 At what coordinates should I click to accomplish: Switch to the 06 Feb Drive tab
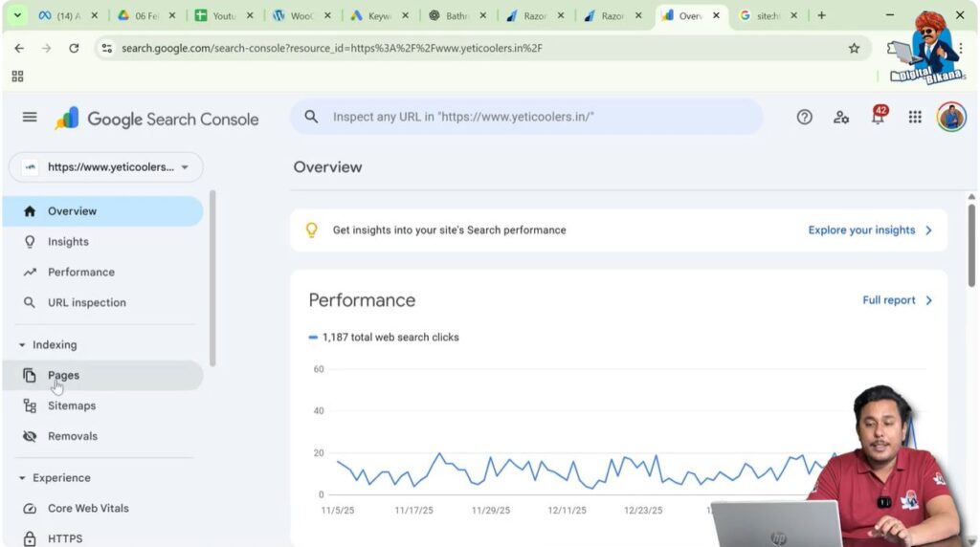pos(146,15)
